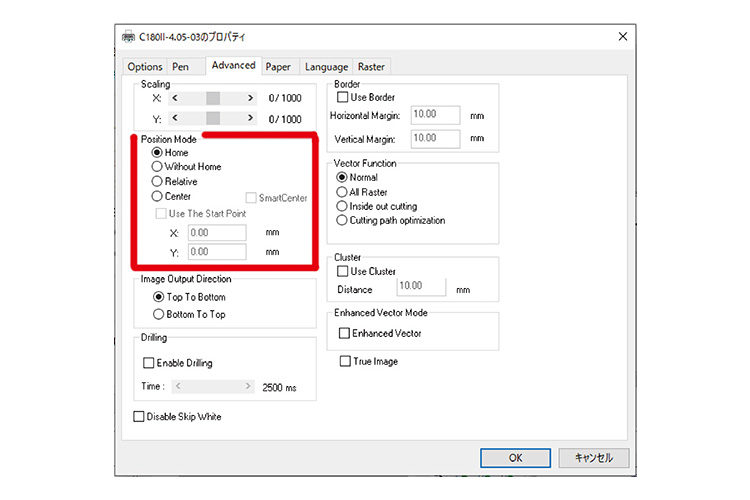Click left arrow of X scaling slider

click(x=176, y=99)
